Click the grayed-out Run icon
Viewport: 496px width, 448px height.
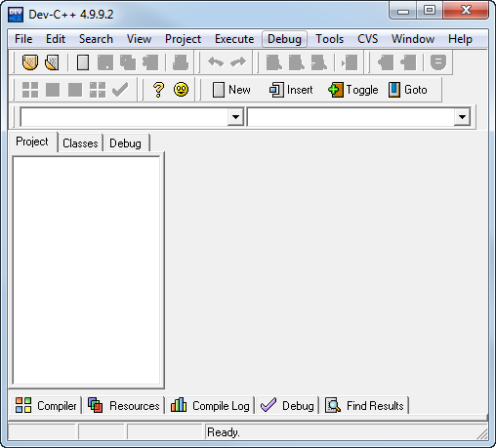[x=53, y=90]
